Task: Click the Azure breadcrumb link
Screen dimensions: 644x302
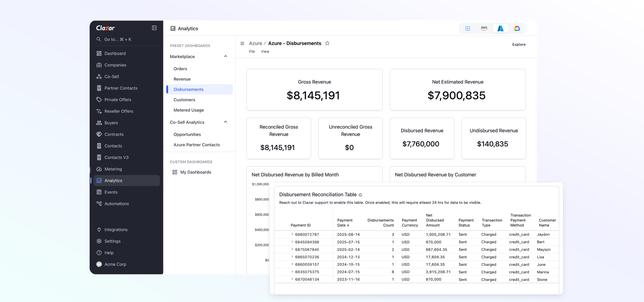Action: point(255,43)
